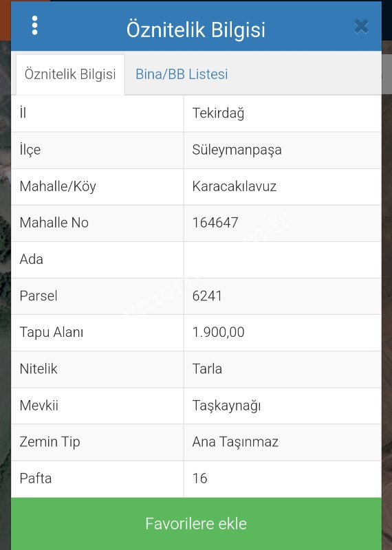Click the Mevkii value Taşkaynağı
Viewport: 392px width, 550px height.
click(227, 406)
